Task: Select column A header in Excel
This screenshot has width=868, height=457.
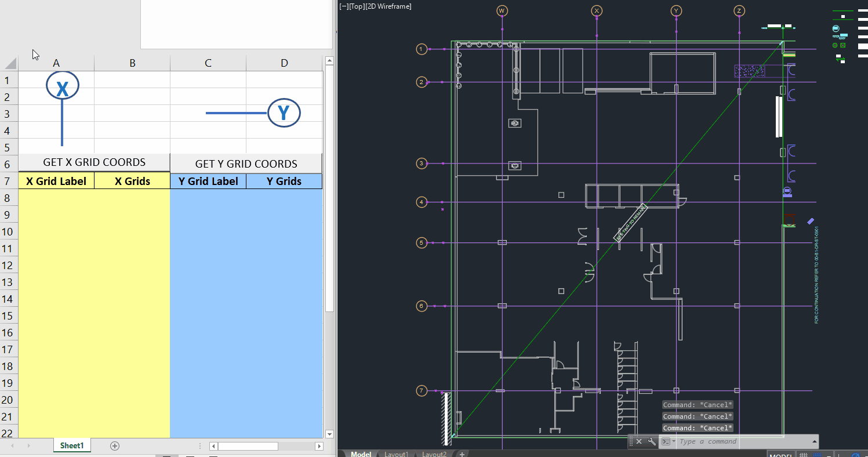Action: point(56,63)
